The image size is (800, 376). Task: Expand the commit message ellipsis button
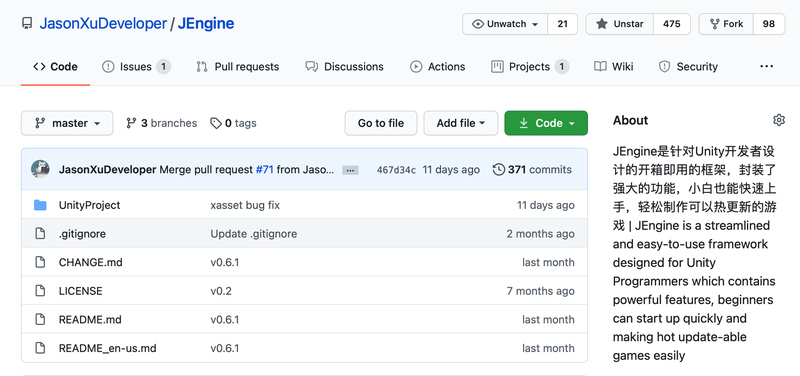(351, 170)
